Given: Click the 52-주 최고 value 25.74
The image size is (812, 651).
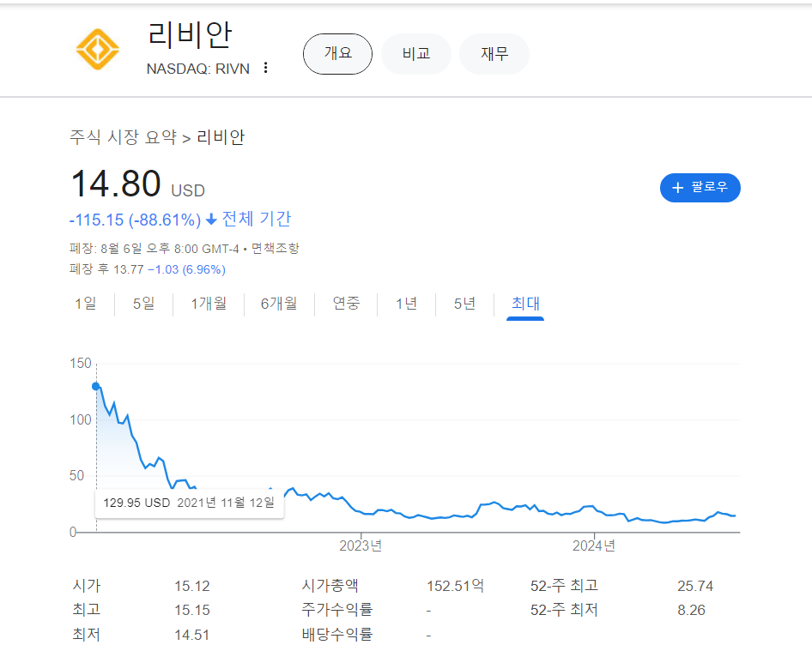Looking at the screenshot, I should [695, 587].
